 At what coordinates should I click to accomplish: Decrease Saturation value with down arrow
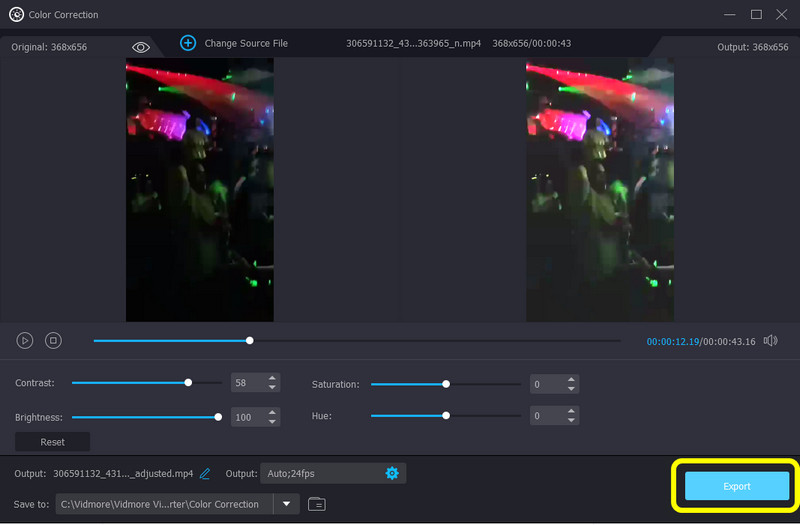pos(571,389)
